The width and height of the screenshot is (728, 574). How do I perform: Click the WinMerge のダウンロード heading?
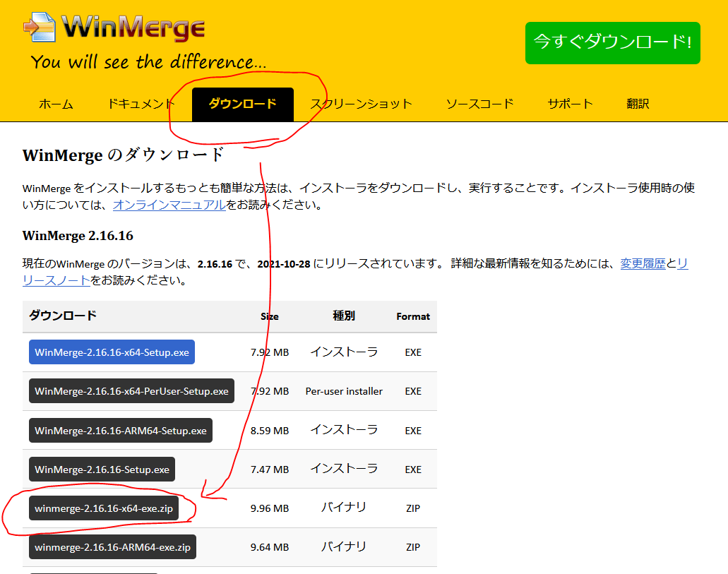click(x=124, y=155)
